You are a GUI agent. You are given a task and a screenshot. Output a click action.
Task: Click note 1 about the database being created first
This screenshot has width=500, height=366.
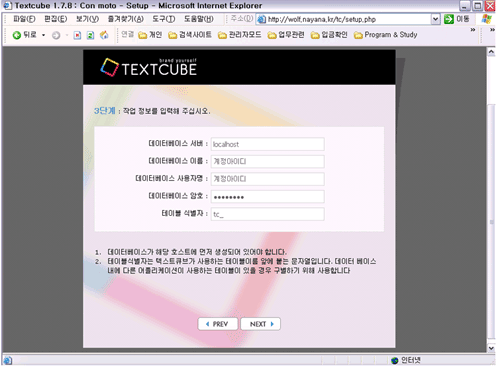[x=197, y=252]
